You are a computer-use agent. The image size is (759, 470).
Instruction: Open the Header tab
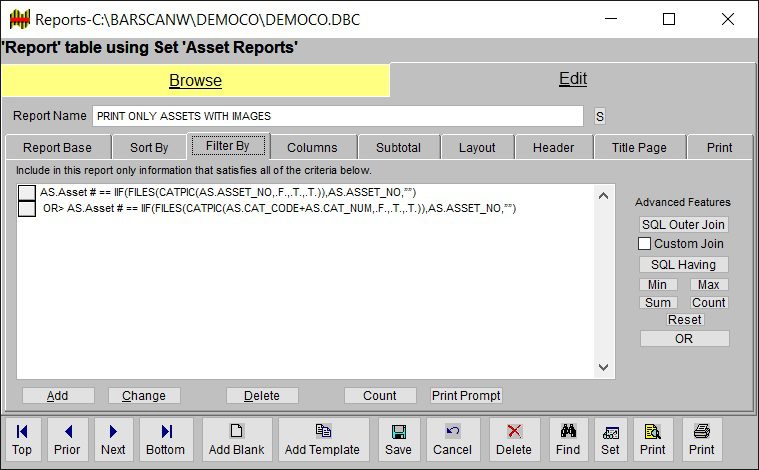pos(554,148)
